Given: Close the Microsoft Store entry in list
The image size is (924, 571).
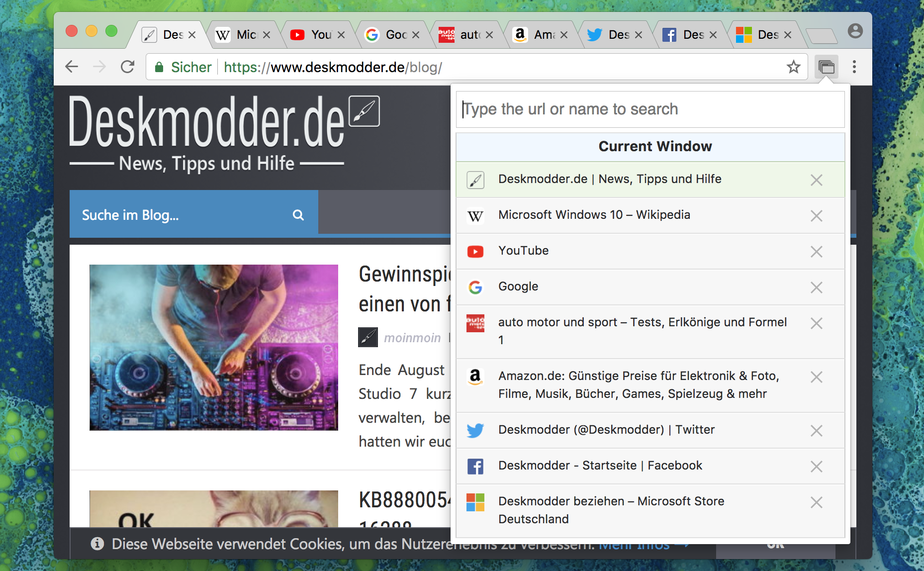Looking at the screenshot, I should 816,502.
